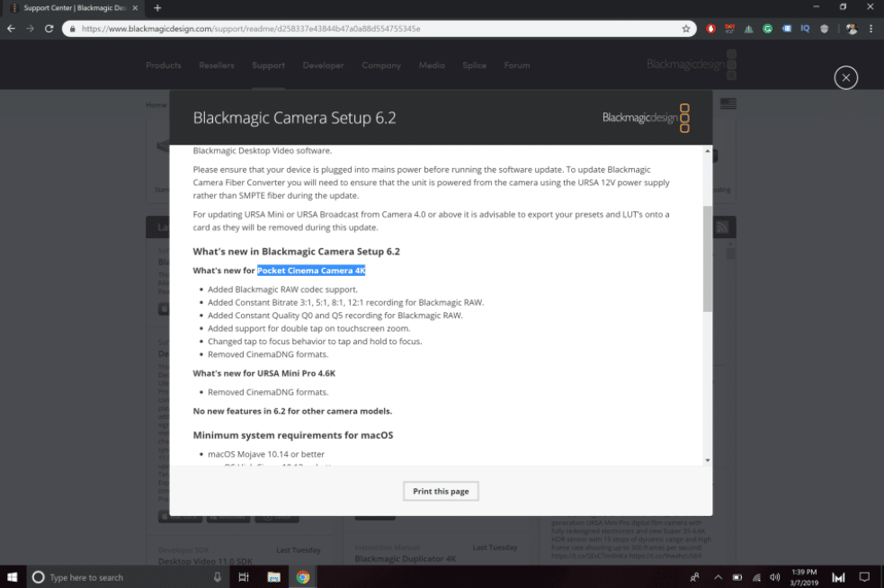Open the Media menu item
884x588 pixels.
432,66
